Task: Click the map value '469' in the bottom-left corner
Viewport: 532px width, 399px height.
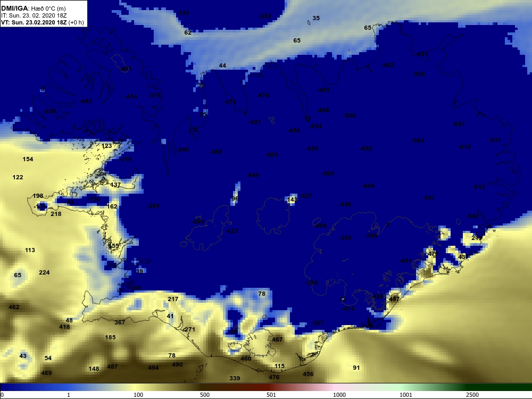Action: tap(46, 373)
